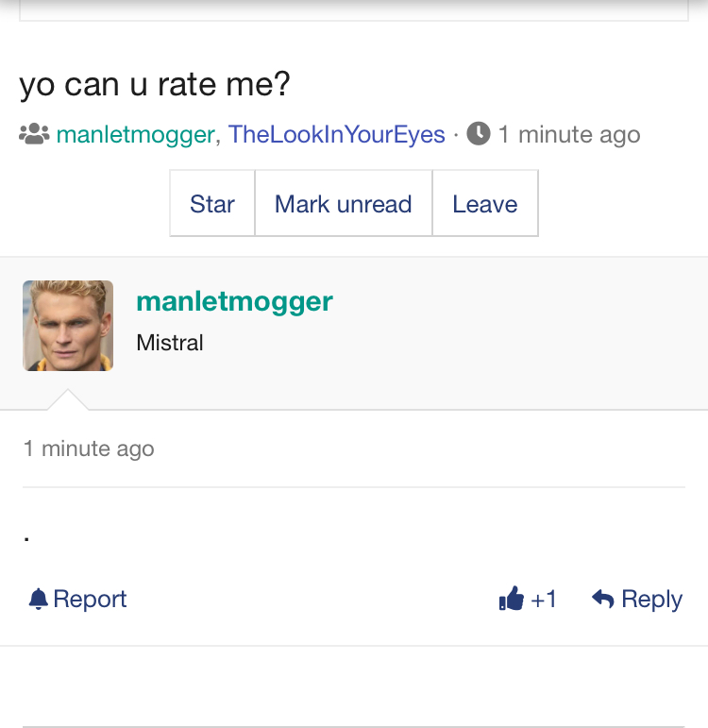Open manletmogger's profile from participants list
The height and width of the screenshot is (728, 708).
point(135,135)
